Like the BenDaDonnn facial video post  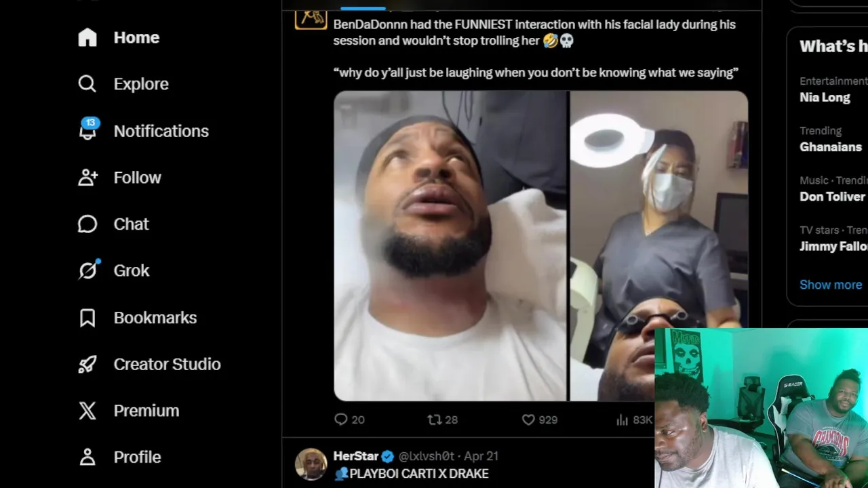[529, 420]
